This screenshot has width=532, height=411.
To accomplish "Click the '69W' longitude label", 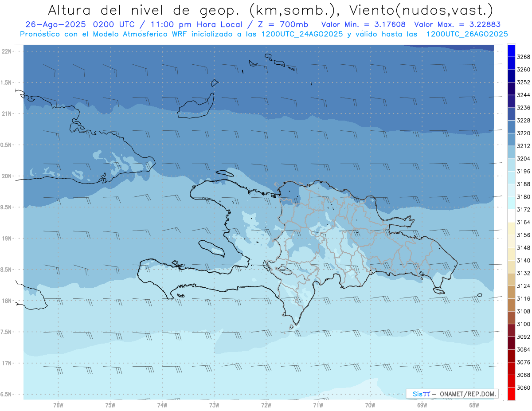I will [422, 405].
